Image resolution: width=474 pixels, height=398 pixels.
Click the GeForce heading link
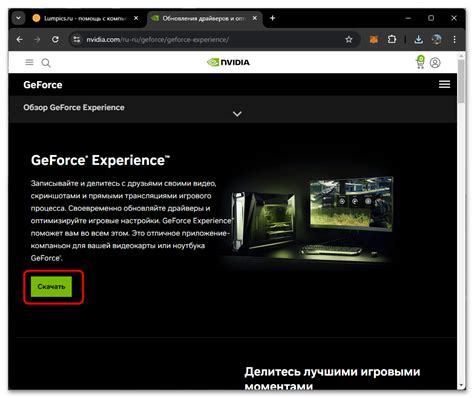click(43, 85)
